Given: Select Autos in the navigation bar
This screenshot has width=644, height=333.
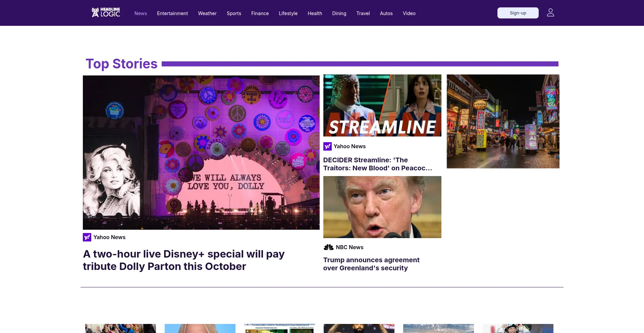Looking at the screenshot, I should point(386,13).
